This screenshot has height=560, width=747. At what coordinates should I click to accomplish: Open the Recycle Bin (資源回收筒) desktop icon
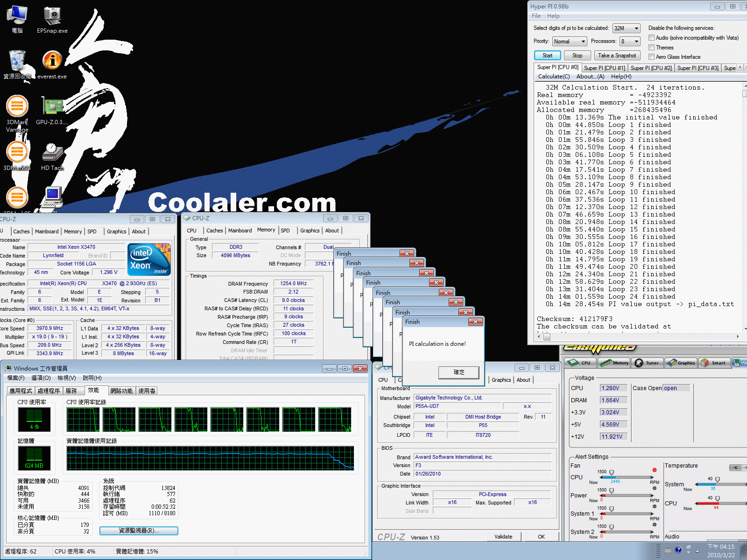(17, 65)
